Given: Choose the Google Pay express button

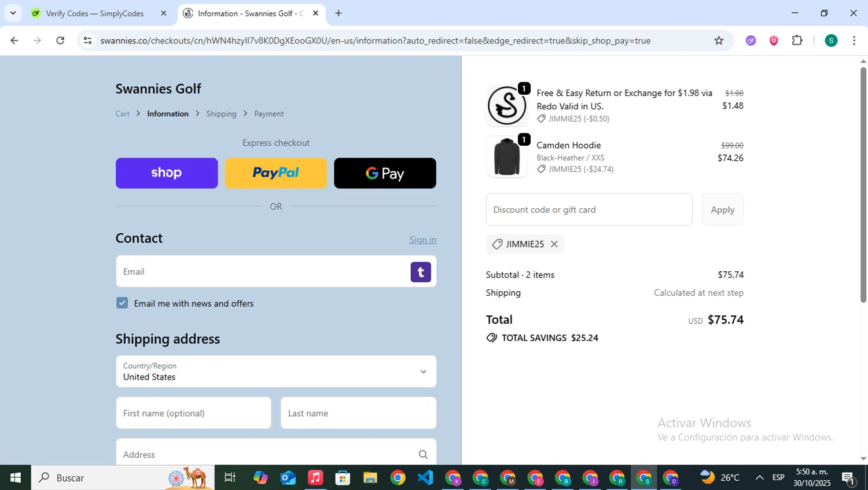Looking at the screenshot, I should coord(385,173).
